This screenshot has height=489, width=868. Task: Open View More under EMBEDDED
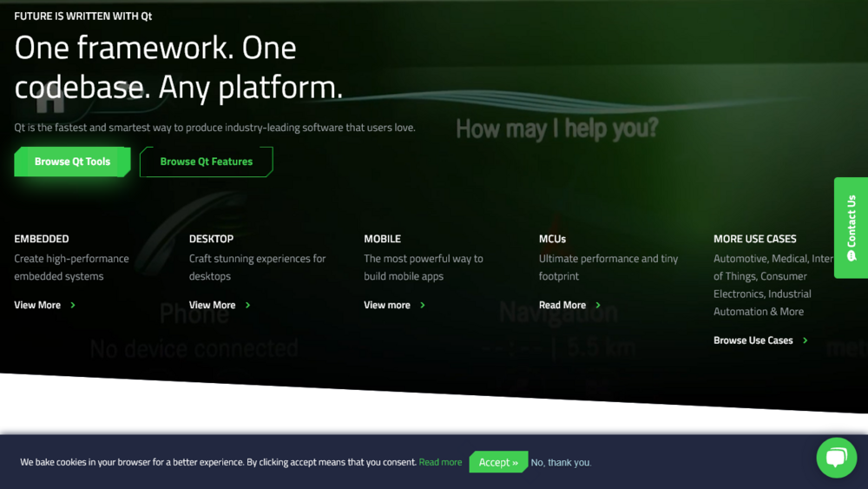(37, 305)
